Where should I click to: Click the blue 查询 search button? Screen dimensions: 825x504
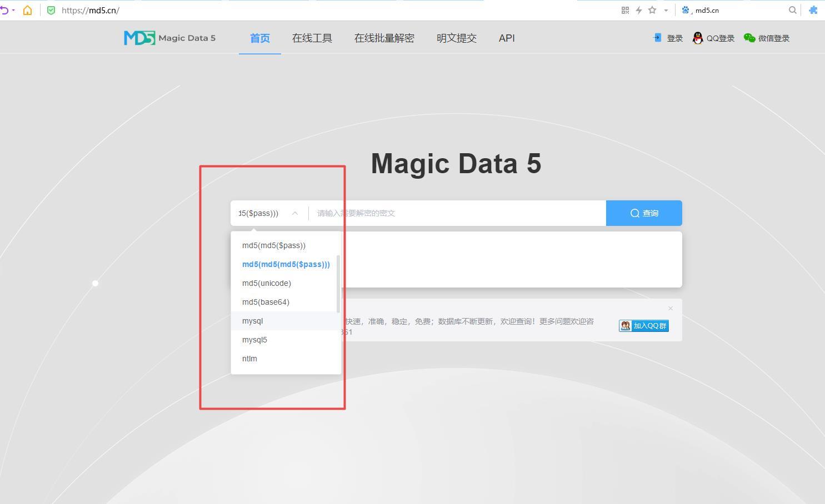644,213
